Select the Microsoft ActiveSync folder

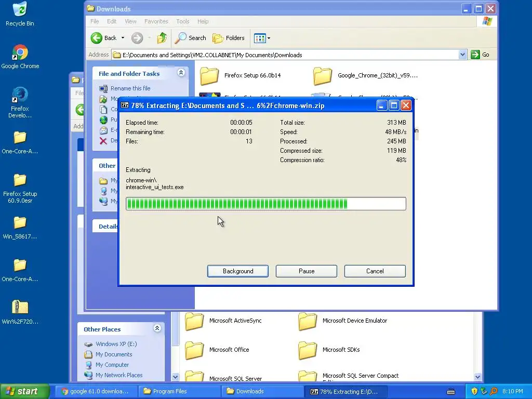click(x=223, y=321)
